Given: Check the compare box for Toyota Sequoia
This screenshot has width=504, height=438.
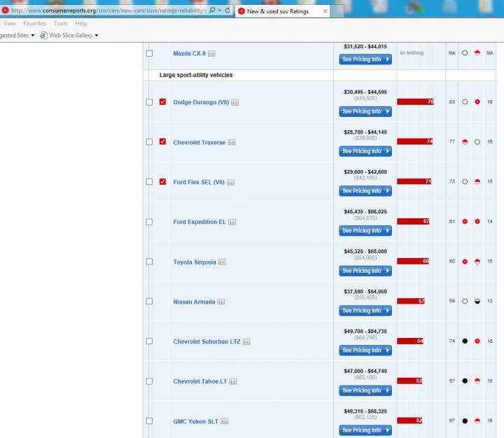Looking at the screenshot, I should coord(149,262).
